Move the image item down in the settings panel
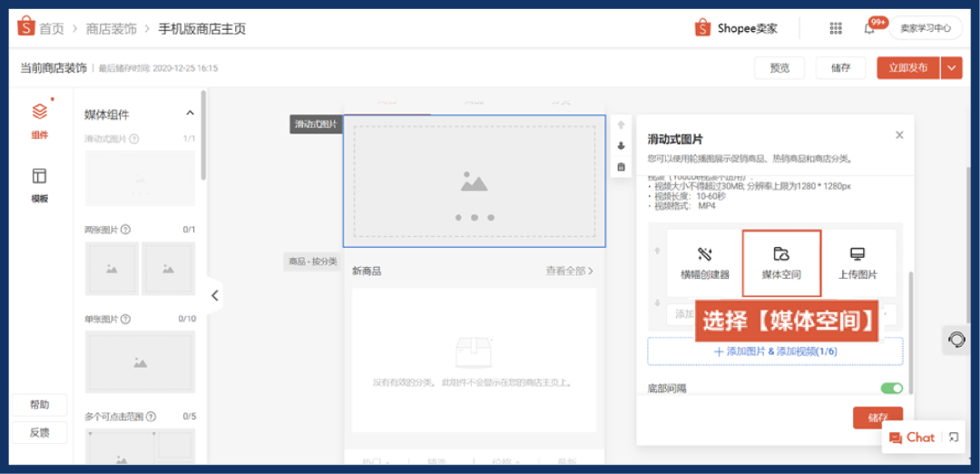This screenshot has height=474, width=980. [657, 302]
